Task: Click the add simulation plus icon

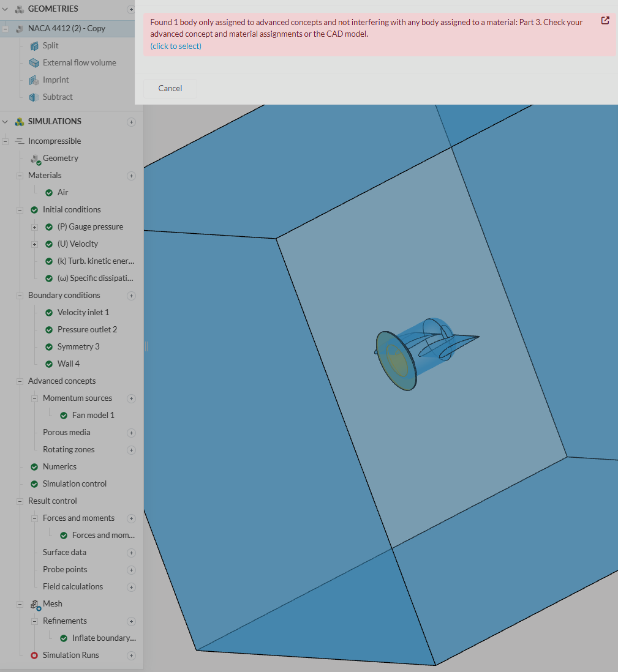Action: pos(131,122)
